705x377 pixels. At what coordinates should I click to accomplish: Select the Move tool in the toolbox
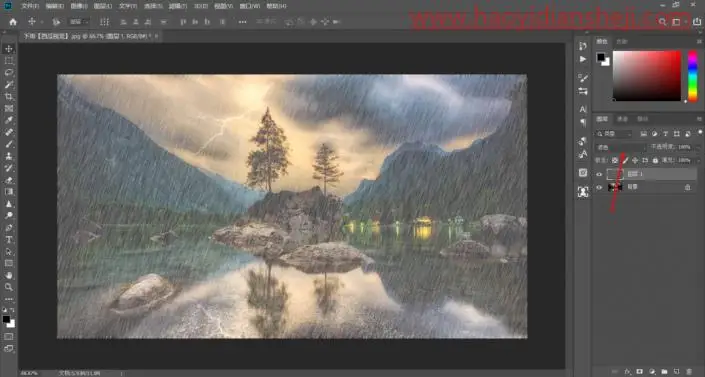9,49
